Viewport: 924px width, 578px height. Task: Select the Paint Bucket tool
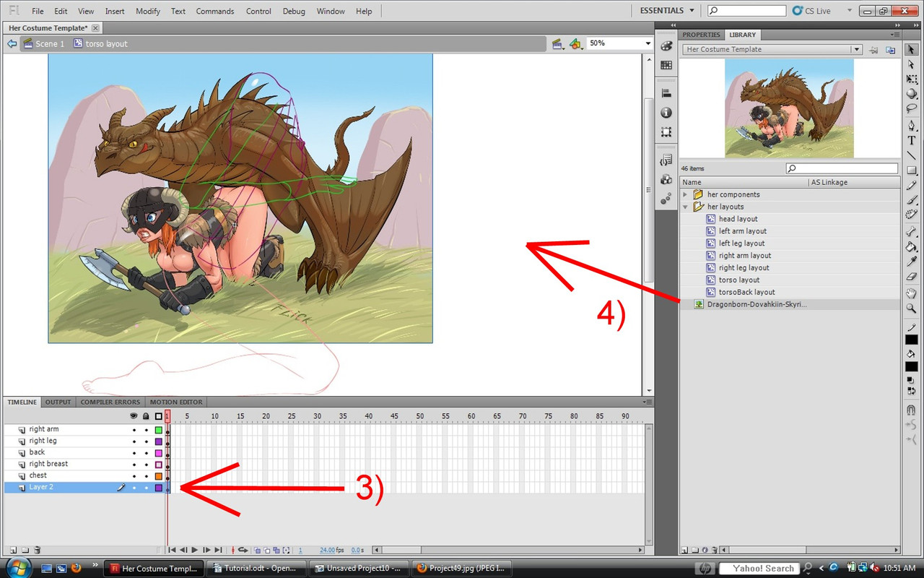(x=912, y=246)
